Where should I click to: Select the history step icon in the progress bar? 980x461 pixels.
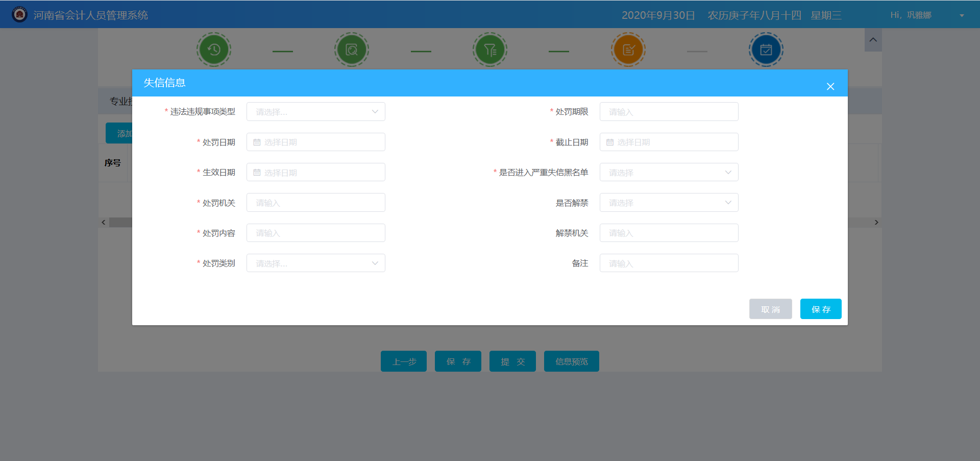[214, 49]
